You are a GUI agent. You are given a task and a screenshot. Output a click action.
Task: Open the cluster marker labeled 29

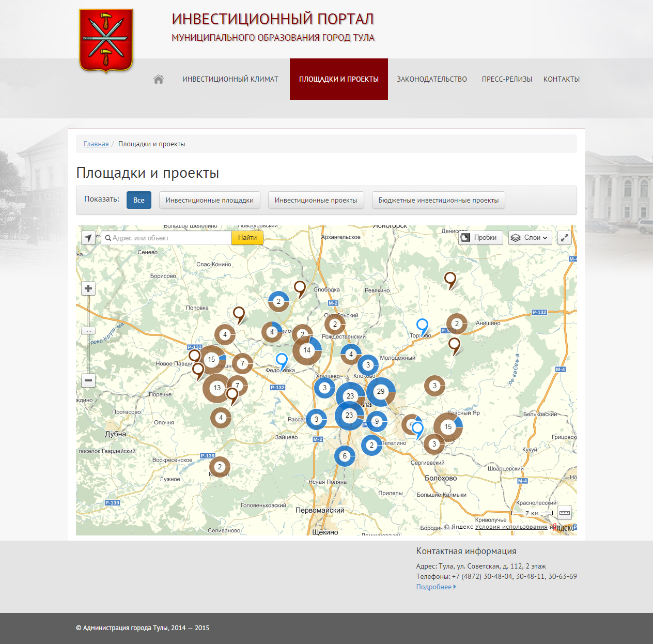(381, 392)
